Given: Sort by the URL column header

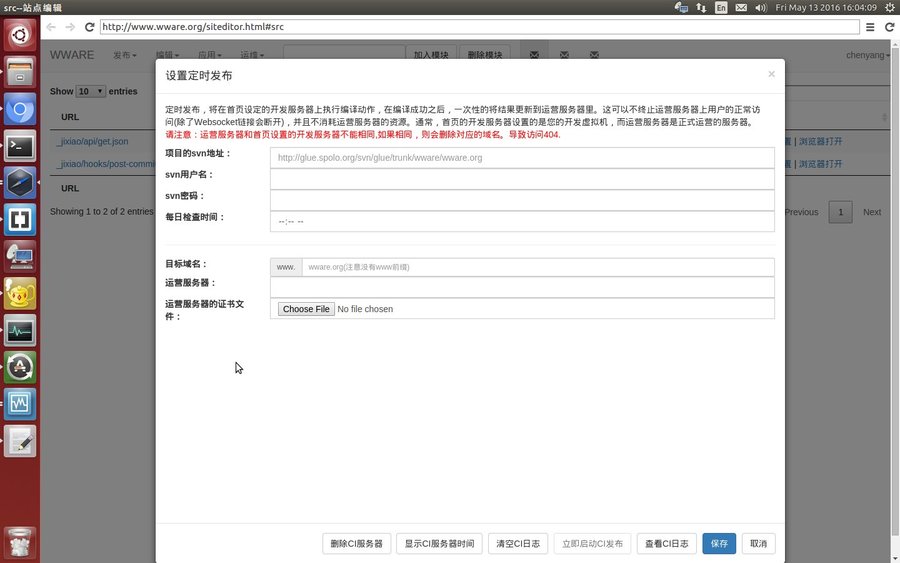Looking at the screenshot, I should tap(70, 117).
